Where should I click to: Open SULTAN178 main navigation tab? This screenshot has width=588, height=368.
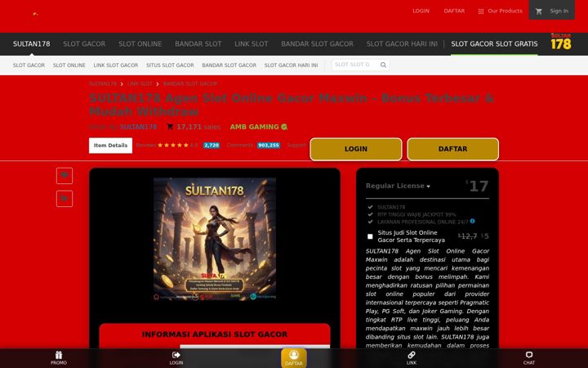pos(32,44)
